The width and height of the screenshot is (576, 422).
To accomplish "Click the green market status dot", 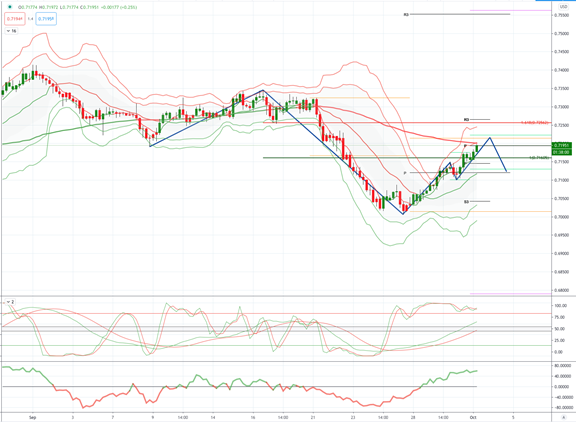I will (x=10, y=7).
